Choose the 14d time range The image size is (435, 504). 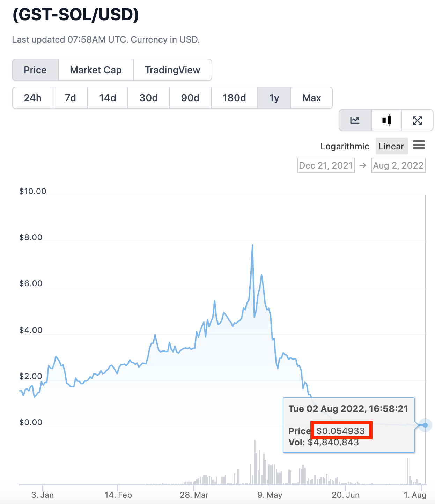108,98
